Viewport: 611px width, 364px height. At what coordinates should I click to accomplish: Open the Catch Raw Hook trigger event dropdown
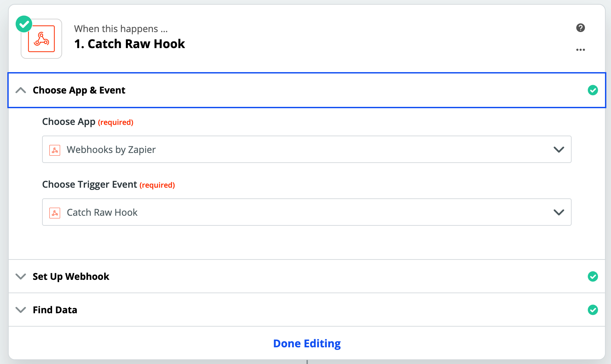(307, 212)
